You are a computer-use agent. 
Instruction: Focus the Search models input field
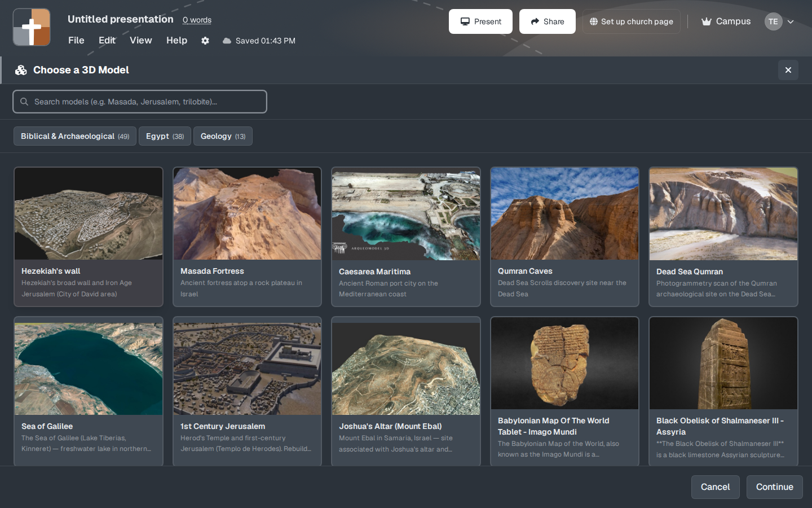point(140,102)
